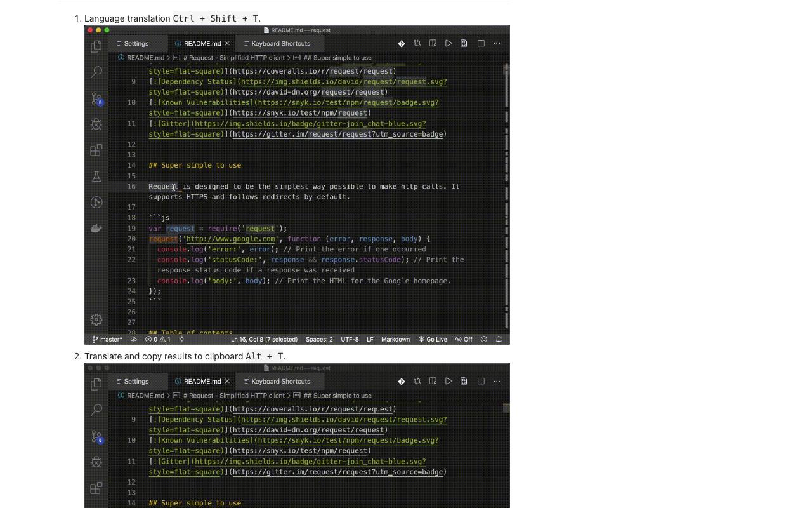Click the file document icon in Language translation toolbar
The image size is (812, 508).
pos(464,43)
